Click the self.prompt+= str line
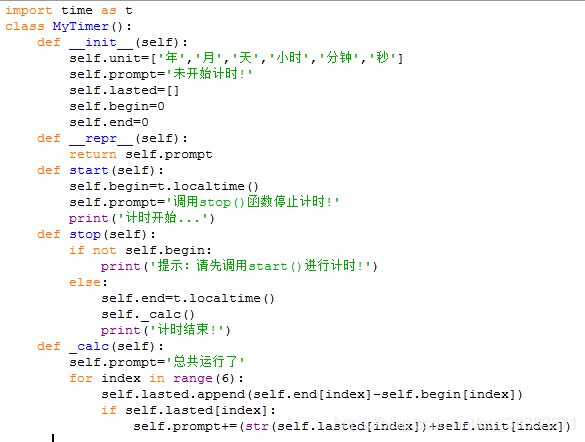Viewport: 585px width, 442px height. (352, 426)
